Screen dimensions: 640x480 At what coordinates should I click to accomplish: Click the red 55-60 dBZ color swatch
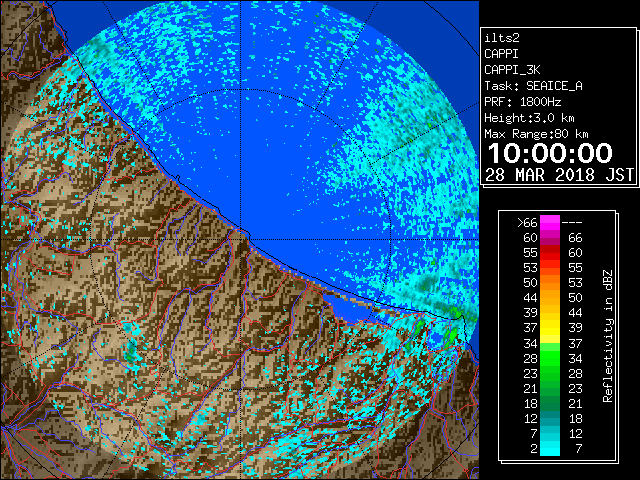[x=550, y=253]
